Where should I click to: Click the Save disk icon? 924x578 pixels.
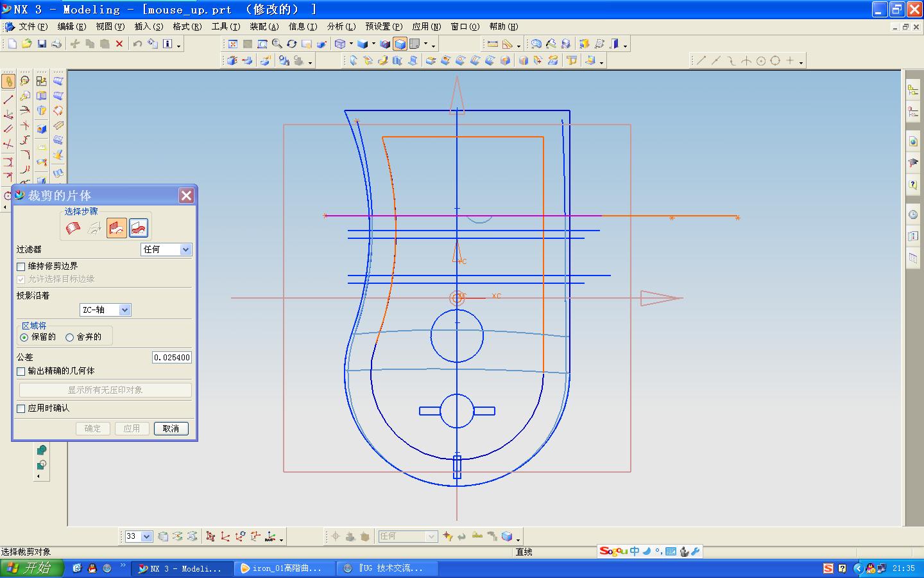pyautogui.click(x=42, y=44)
